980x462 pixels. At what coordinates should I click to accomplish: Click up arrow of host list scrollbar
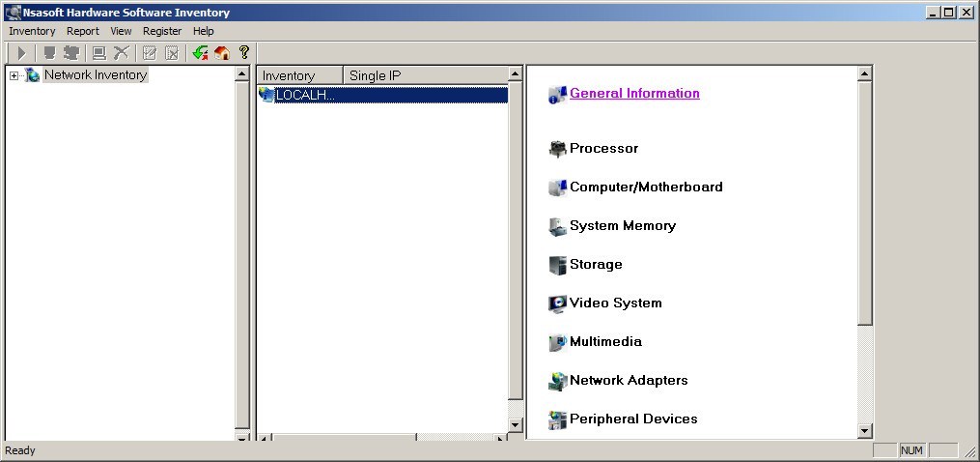click(515, 73)
